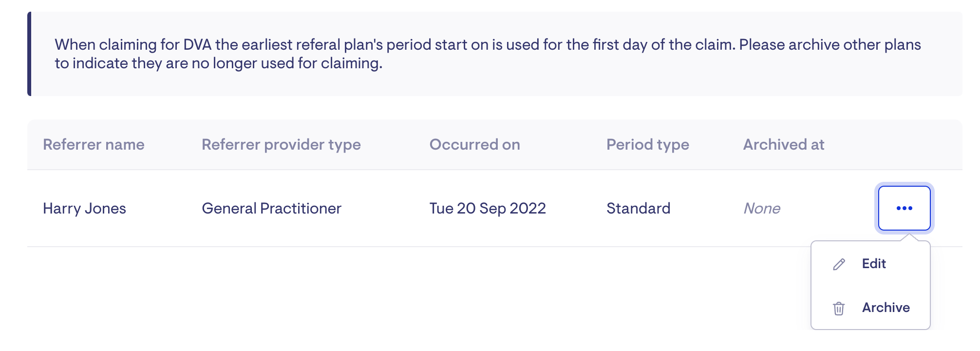Image resolution: width=980 pixels, height=351 pixels.
Task: Click the 'no longer used for claiming' notice line
Action: (x=218, y=63)
